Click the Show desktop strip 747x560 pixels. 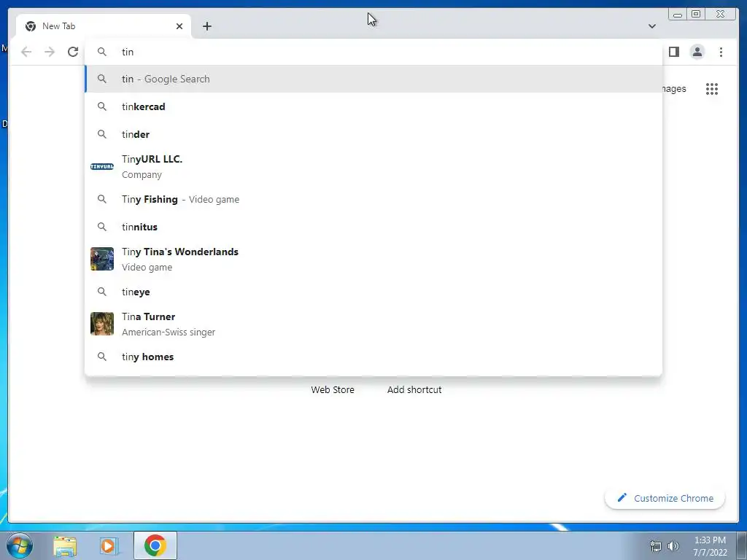[x=742, y=545]
